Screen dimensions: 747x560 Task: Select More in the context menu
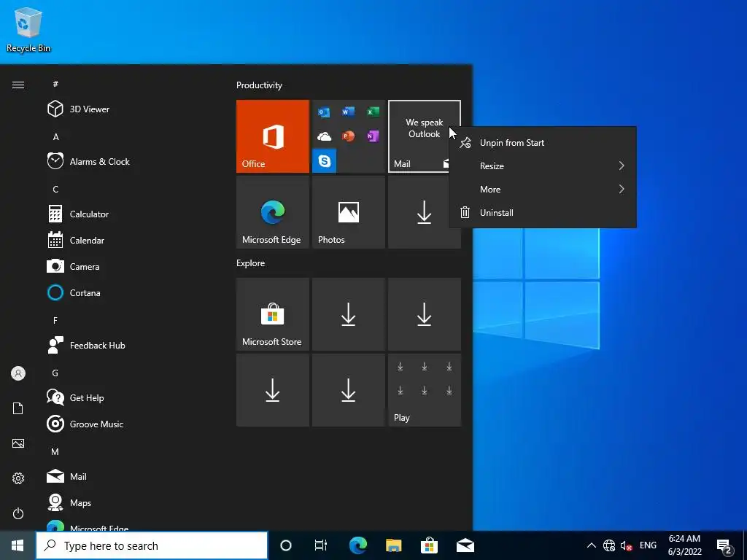point(543,190)
